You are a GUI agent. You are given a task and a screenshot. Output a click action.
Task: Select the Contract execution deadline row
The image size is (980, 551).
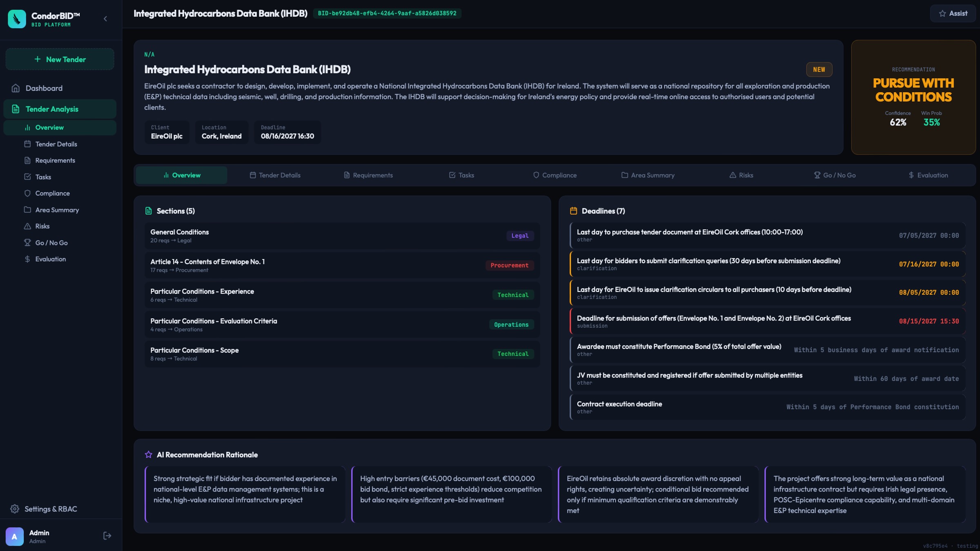point(768,407)
